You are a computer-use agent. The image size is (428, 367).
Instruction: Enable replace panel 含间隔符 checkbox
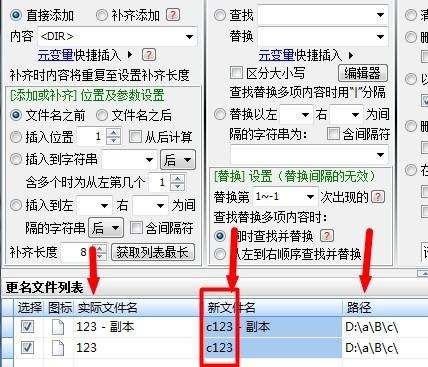click(x=333, y=134)
